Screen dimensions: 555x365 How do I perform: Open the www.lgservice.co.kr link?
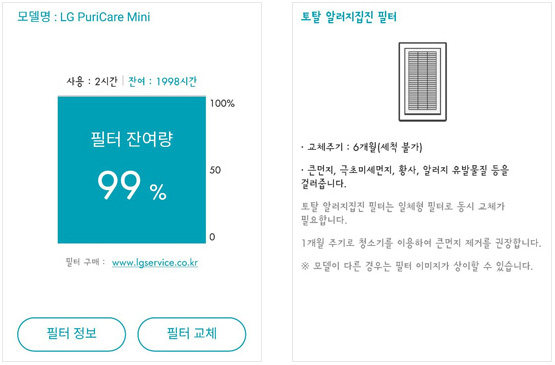click(x=155, y=263)
